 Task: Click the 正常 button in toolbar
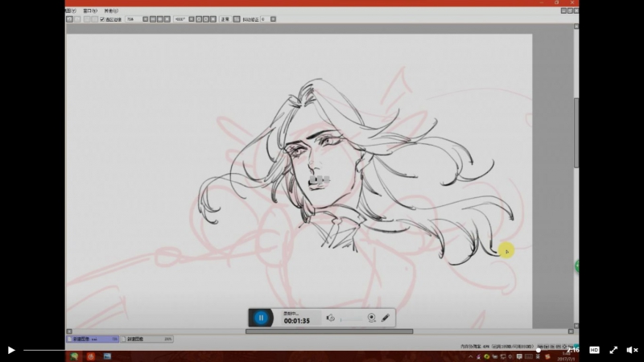click(225, 19)
